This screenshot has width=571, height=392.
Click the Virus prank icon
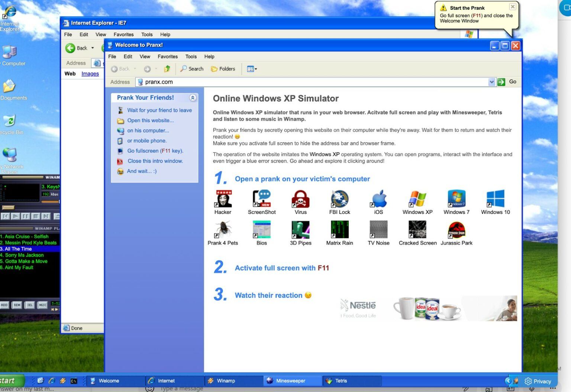(300, 199)
